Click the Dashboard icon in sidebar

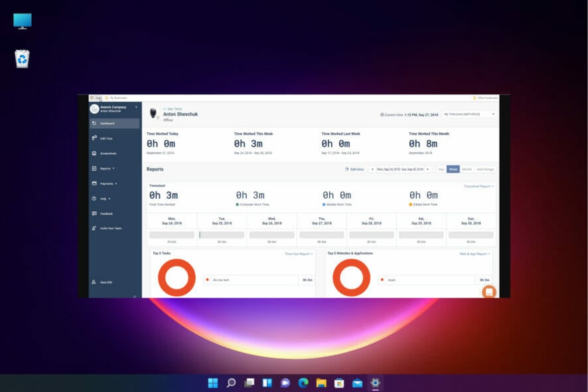(94, 124)
